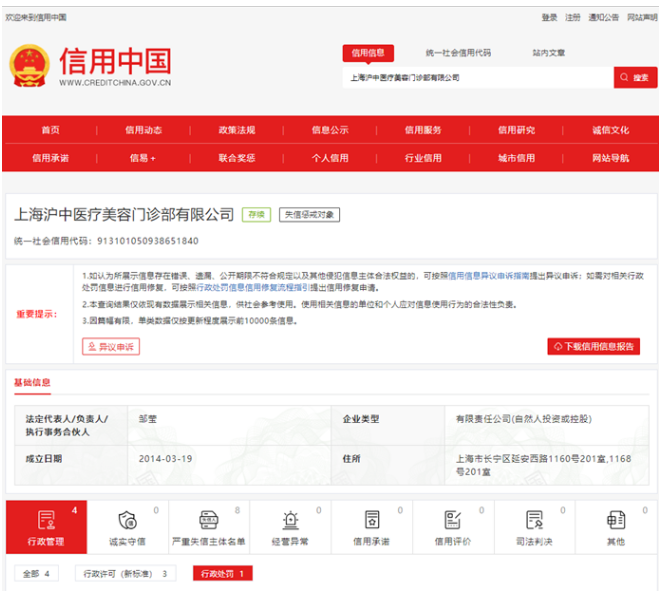Viewport: 662px width, 595px height.
Task: Open 行业信用 navigation menu item
Action: coord(423,158)
